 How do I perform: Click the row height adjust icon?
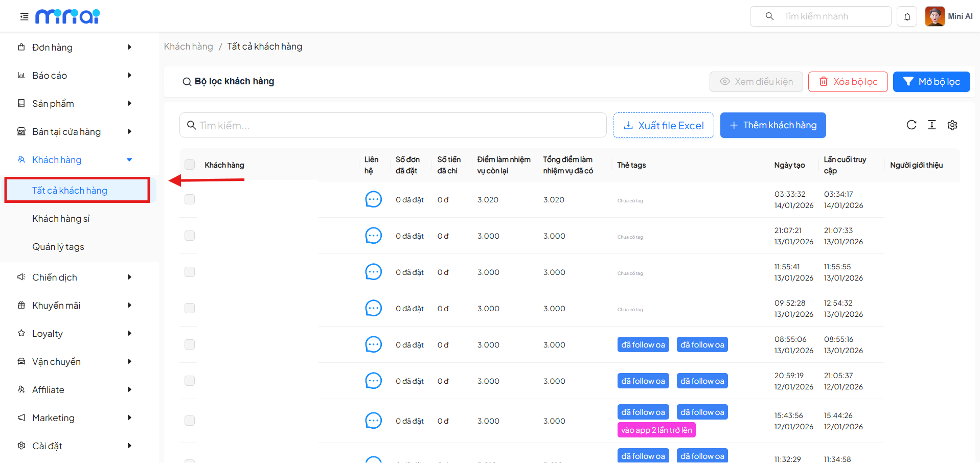931,125
